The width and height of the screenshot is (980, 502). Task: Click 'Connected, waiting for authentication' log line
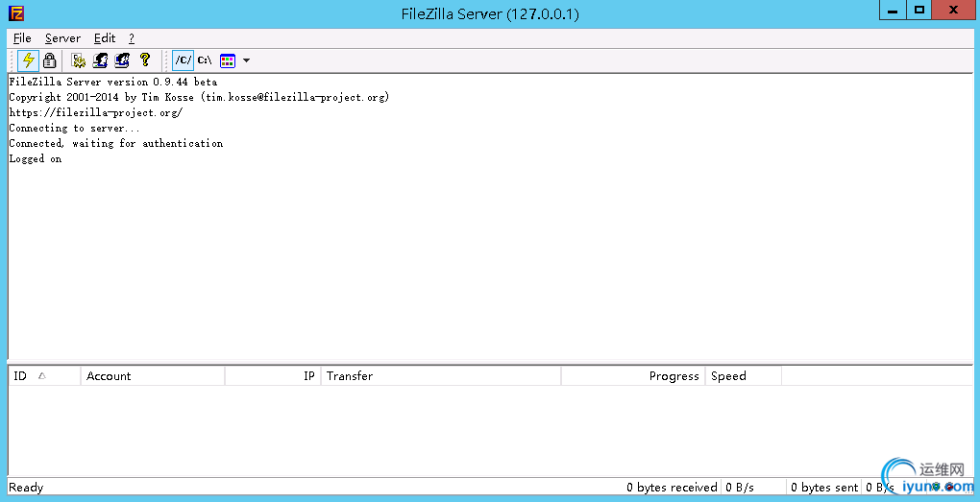tap(115, 143)
